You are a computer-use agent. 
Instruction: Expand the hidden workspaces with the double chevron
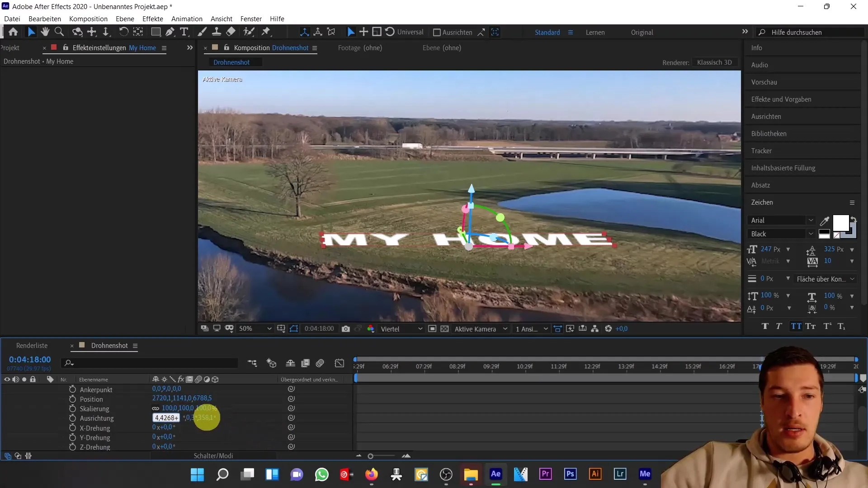(745, 32)
